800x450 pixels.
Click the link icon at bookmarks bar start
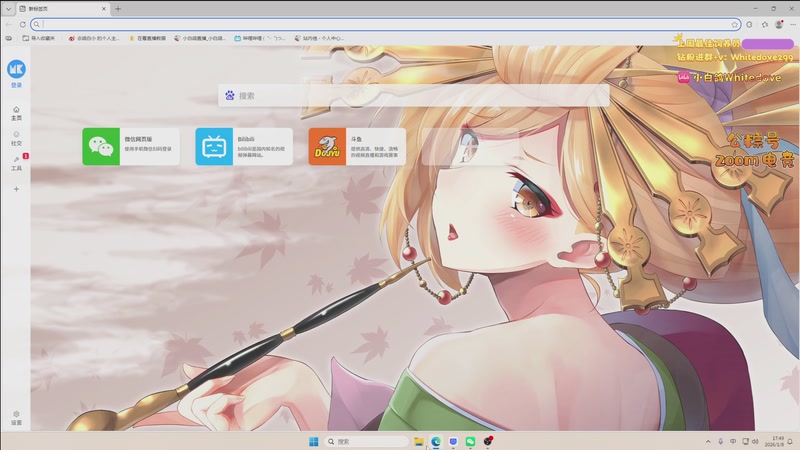[x=9, y=38]
